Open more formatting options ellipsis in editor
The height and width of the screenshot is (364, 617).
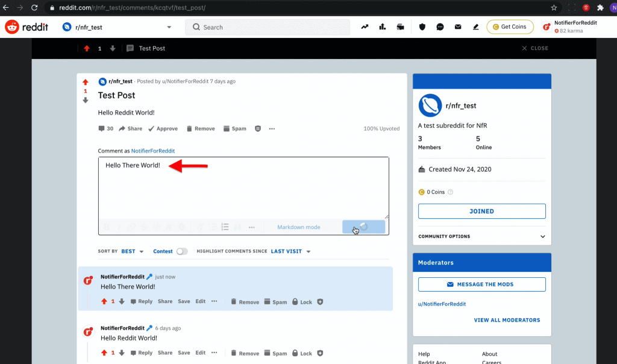251,227
